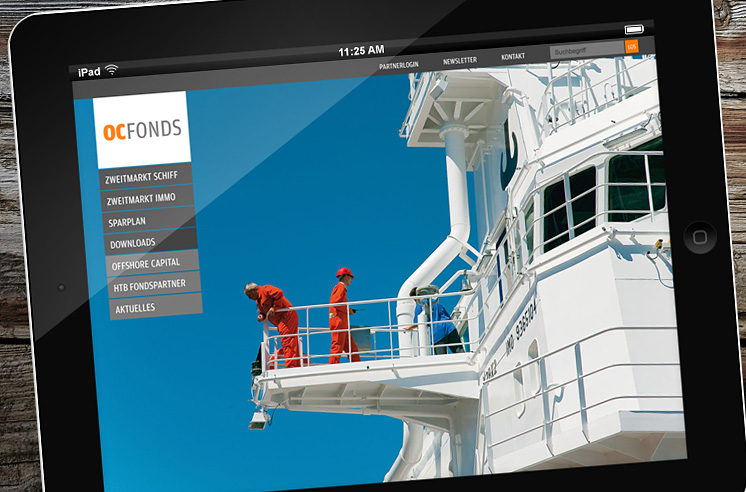Tap the 11:25 AM clock
This screenshot has height=492, width=746.
(361, 50)
